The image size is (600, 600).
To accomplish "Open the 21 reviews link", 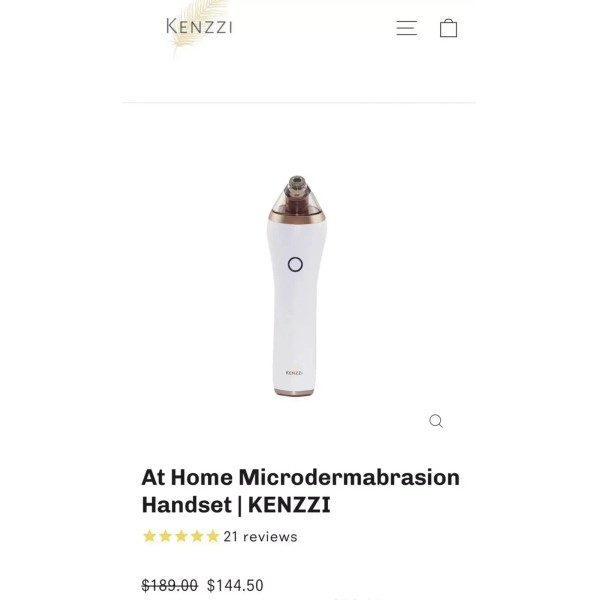I will [x=260, y=537].
